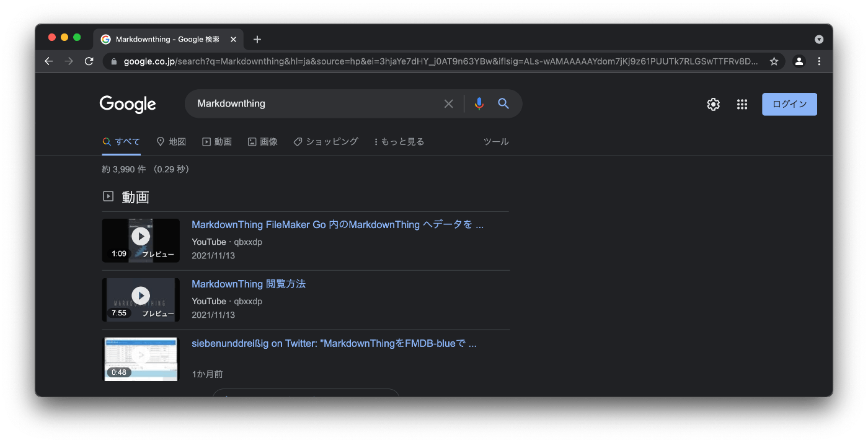868x443 pixels.
Task: Submit search with the magnifier icon
Action: click(x=503, y=103)
